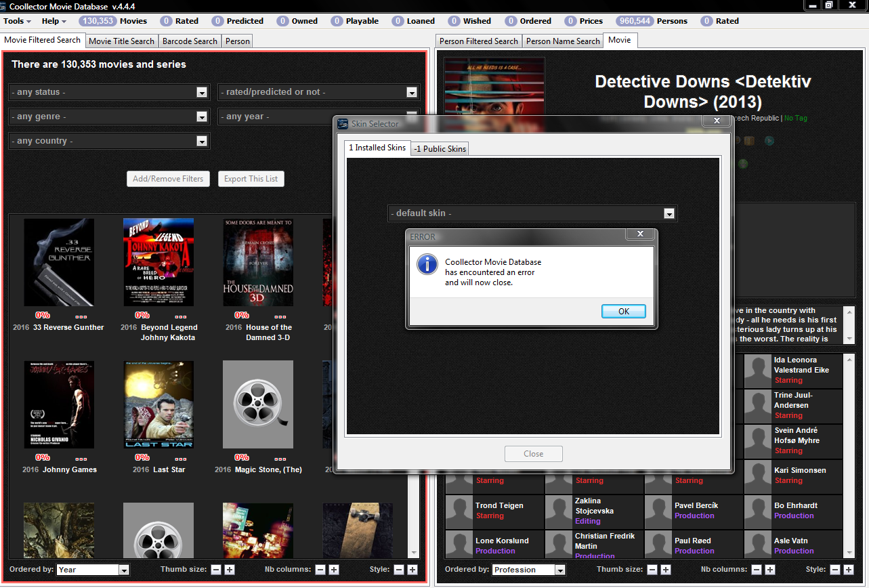869x588 pixels.
Task: Increase Nb columns in the persons panel
Action: [770, 570]
